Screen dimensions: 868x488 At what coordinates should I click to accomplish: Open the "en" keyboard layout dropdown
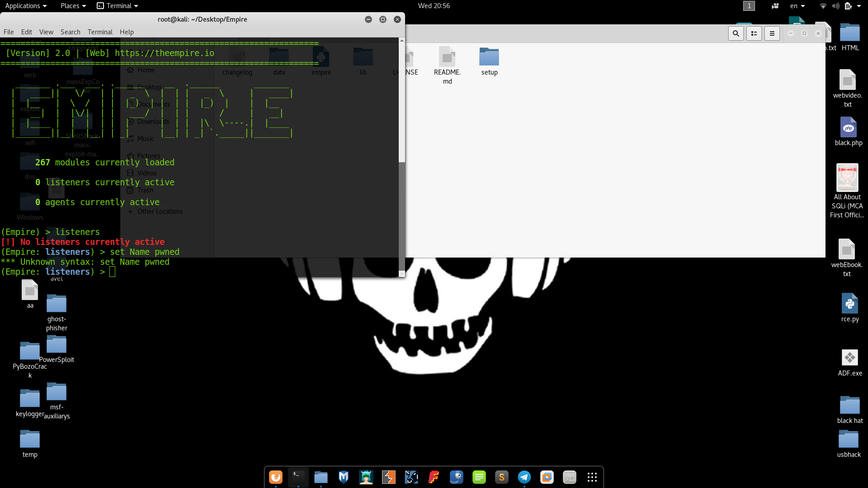point(797,6)
